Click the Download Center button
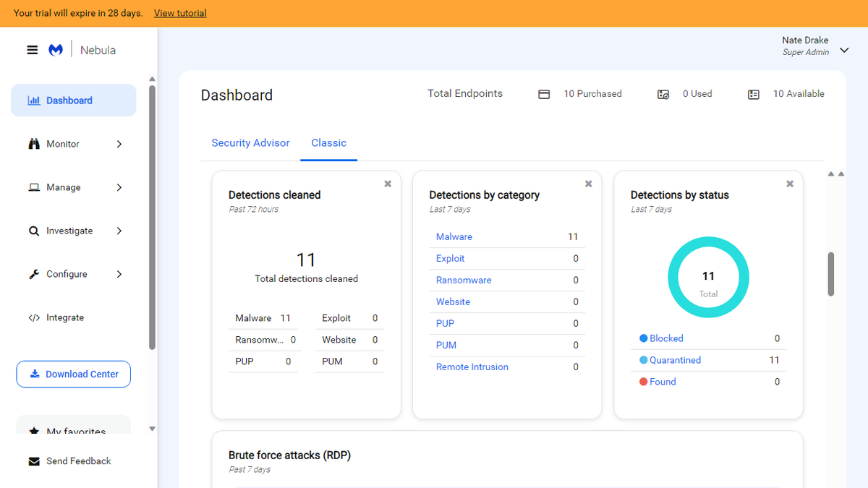 point(73,374)
